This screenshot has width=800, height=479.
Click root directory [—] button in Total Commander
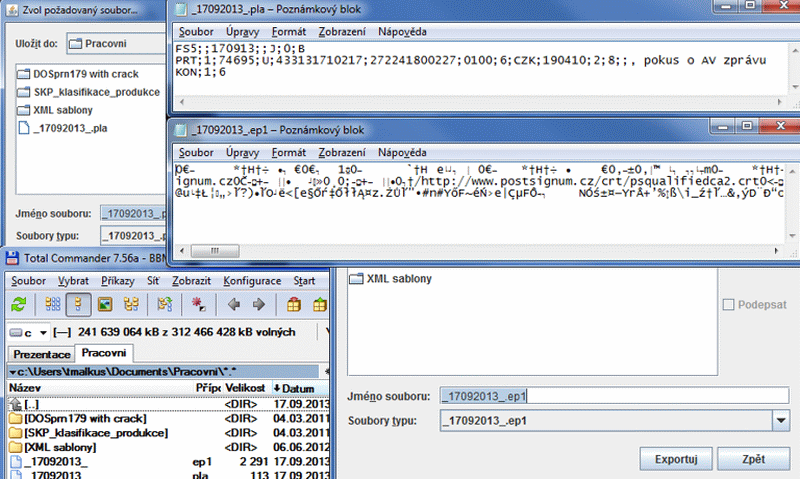(x=62, y=333)
